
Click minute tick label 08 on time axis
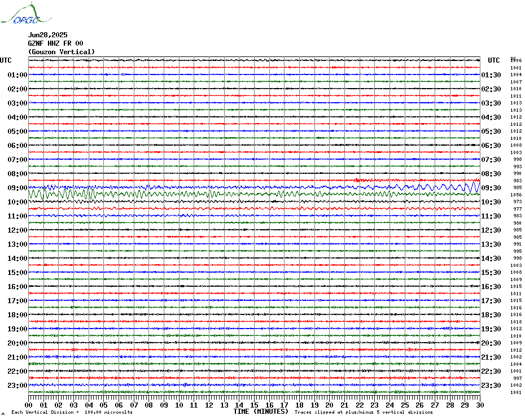pyautogui.click(x=149, y=405)
